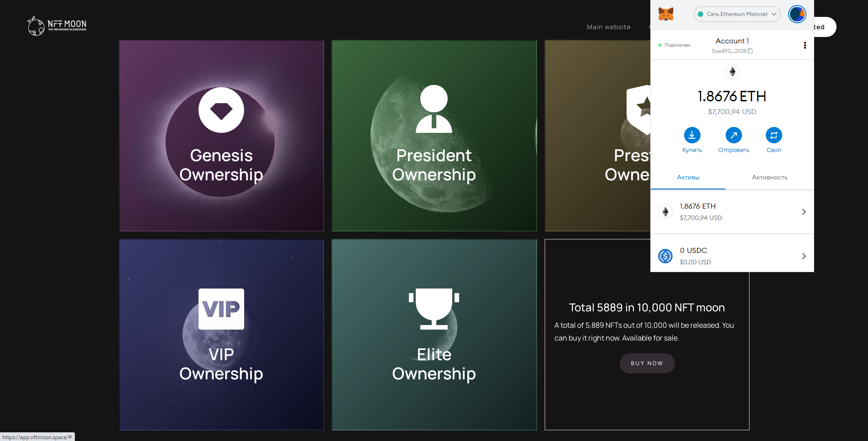Select the Elite Ownership card

coord(434,335)
